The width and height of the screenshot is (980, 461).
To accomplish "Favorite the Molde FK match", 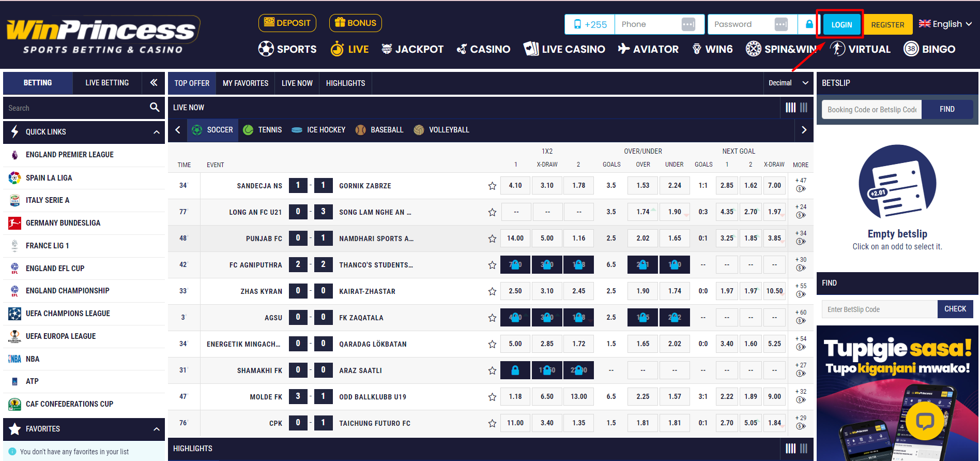I will (x=492, y=397).
